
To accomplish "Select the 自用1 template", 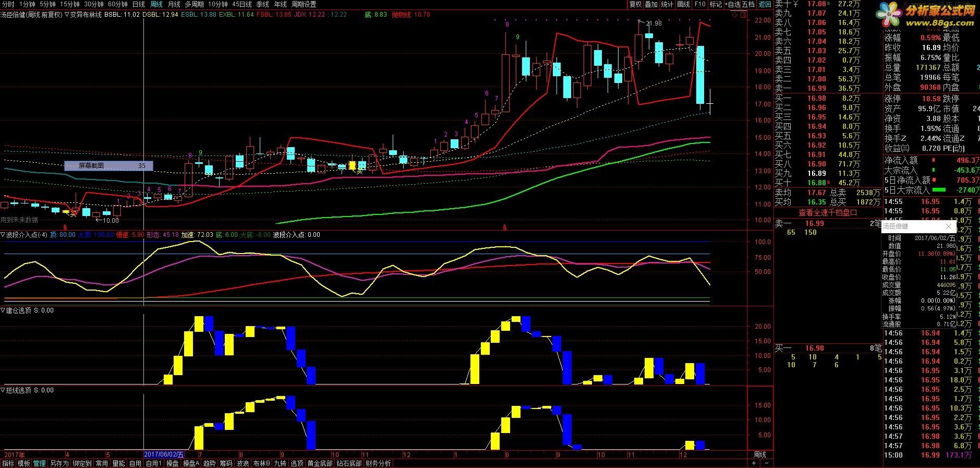I will [153, 463].
